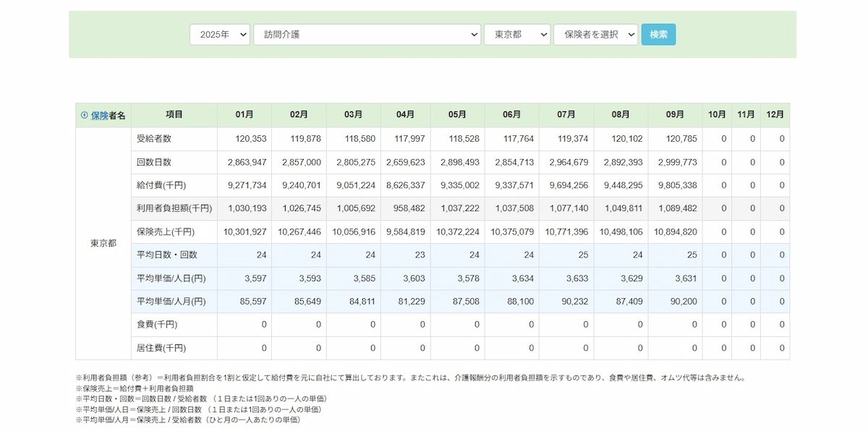The height and width of the screenshot is (434, 868).
Task: Select the 12月 column header
Action: pyautogui.click(x=775, y=115)
